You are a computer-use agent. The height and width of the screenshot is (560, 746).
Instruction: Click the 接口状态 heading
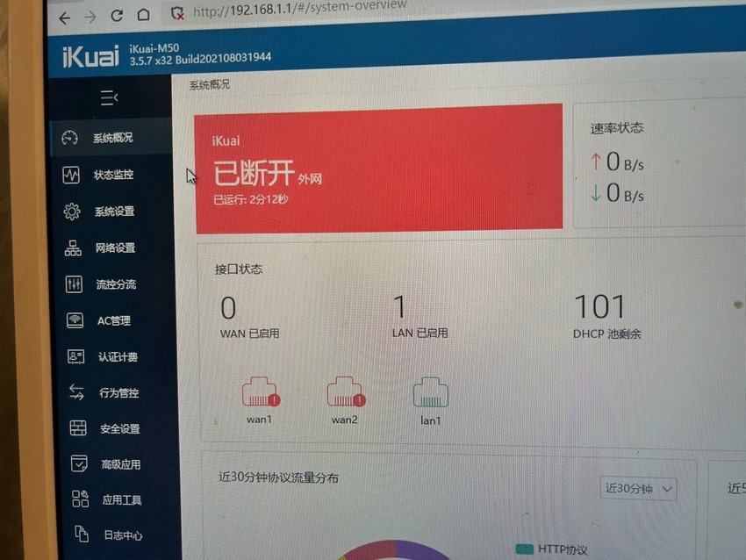[x=239, y=269]
